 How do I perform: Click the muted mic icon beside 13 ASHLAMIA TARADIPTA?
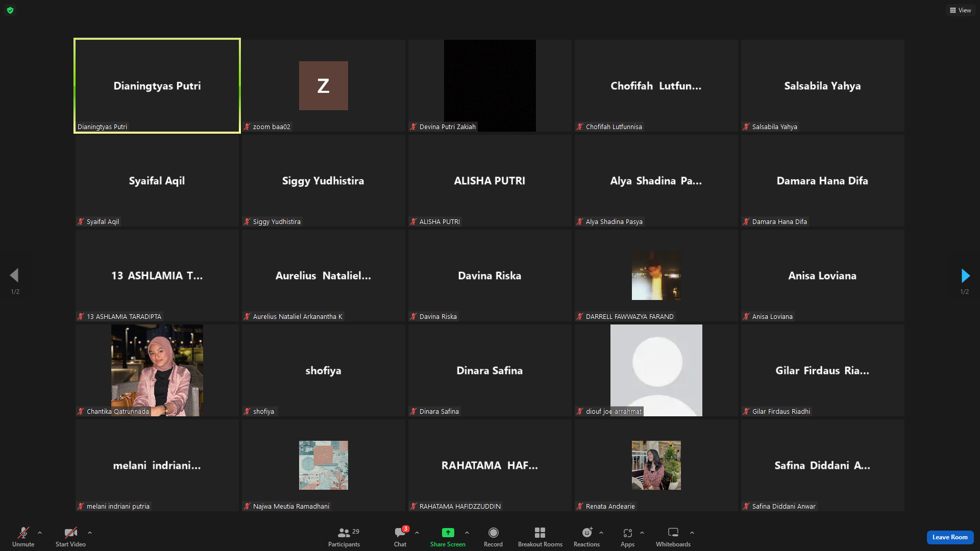(81, 316)
